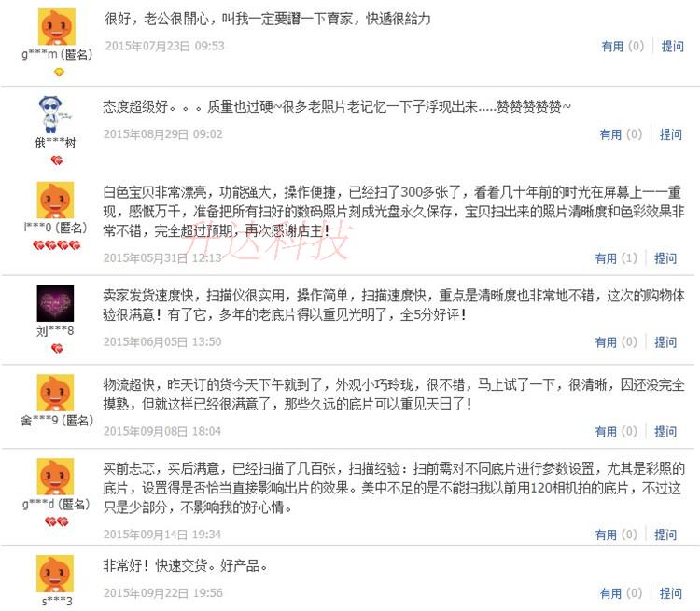Click username g***d (匿名)
This screenshot has height=611, width=700.
tap(57, 505)
